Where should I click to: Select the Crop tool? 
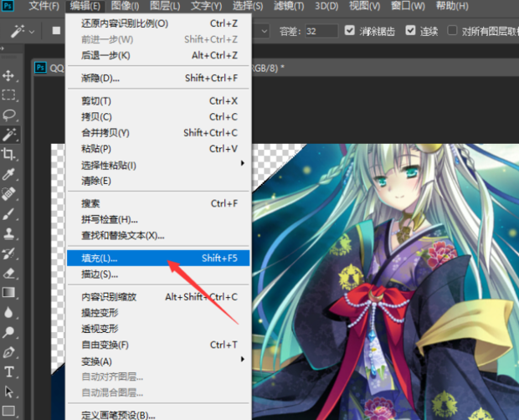pyautogui.click(x=8, y=154)
